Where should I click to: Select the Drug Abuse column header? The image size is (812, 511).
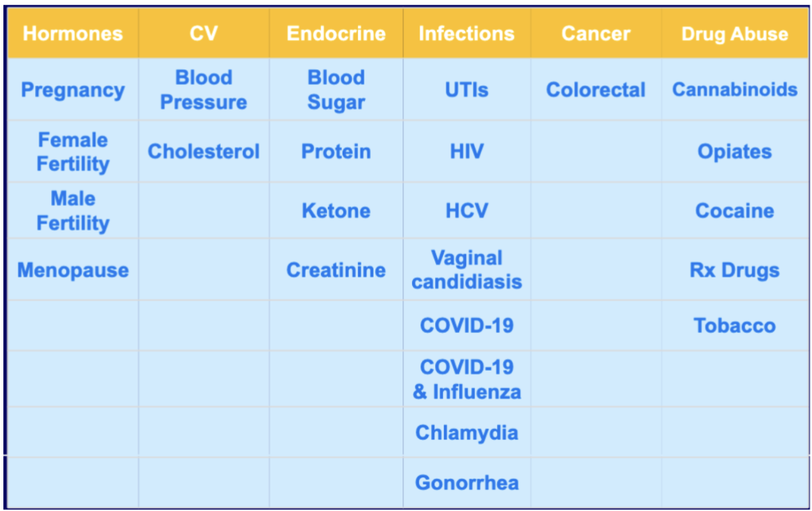(x=734, y=34)
